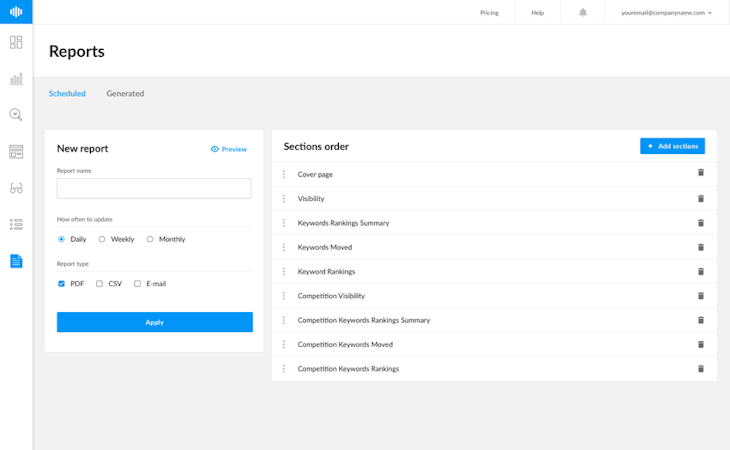
Task: Click the Apply button
Action: tap(155, 322)
